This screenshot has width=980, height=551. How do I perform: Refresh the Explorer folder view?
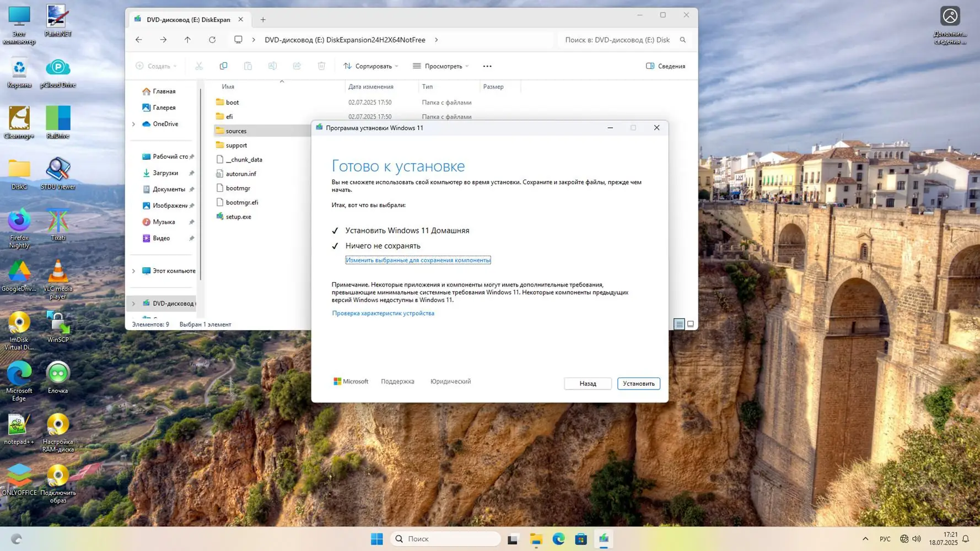pos(212,40)
